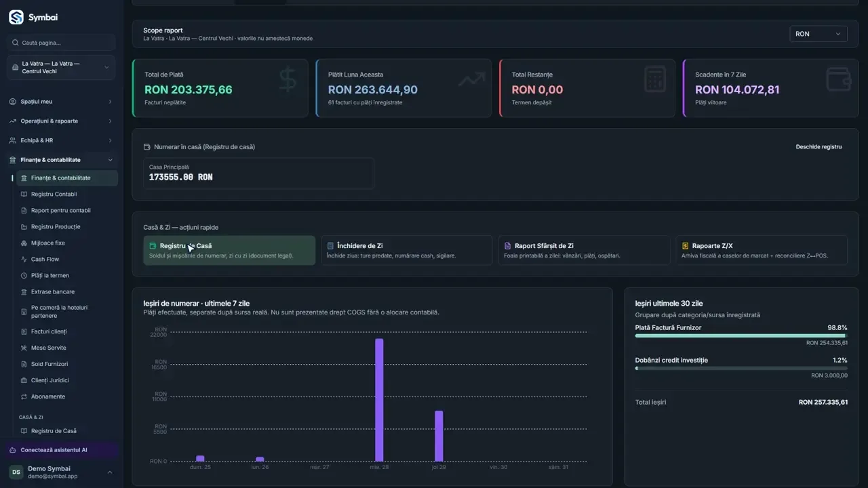Click the tall chart bar for mie. 28

tap(379, 400)
